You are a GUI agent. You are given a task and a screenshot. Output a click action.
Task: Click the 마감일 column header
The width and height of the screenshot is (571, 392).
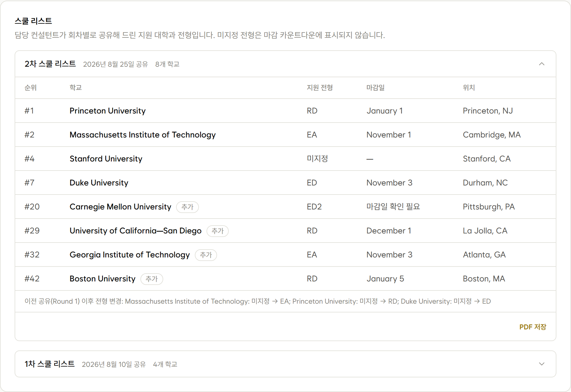pos(376,88)
